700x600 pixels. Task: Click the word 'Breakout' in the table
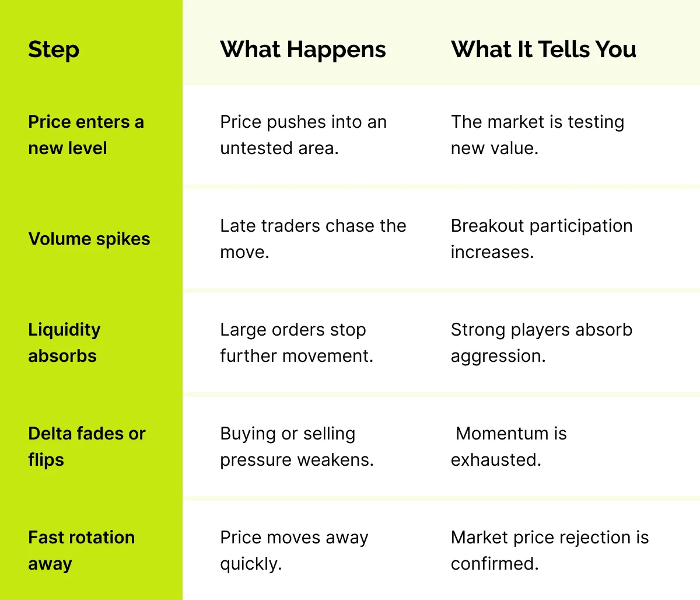482,226
